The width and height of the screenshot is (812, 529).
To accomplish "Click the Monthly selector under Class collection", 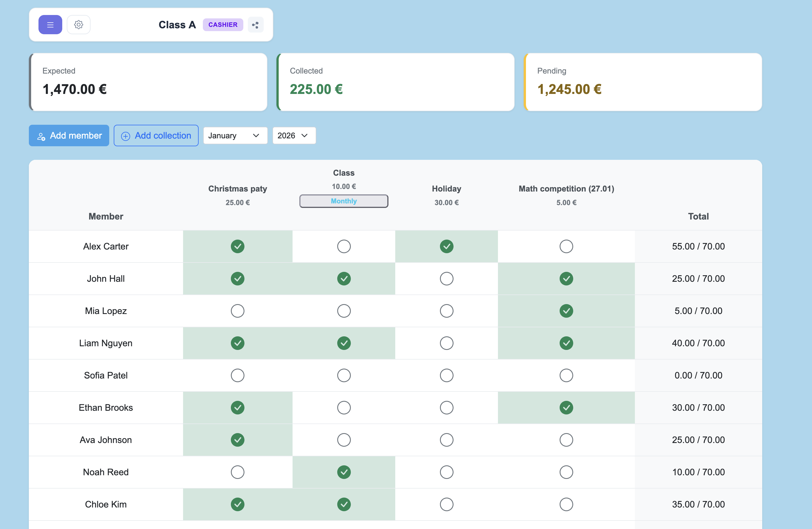I will 343,201.
